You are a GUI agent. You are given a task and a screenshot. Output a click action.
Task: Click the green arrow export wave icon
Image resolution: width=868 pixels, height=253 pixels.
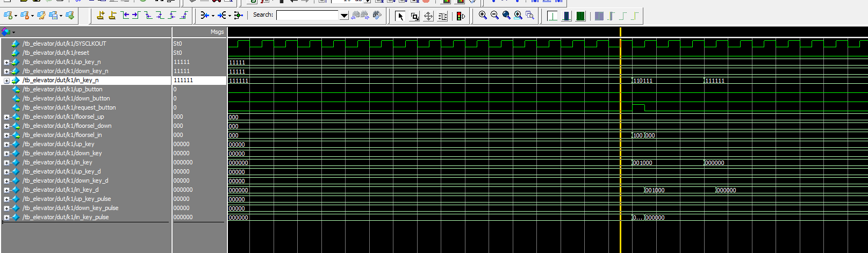[x=70, y=16]
